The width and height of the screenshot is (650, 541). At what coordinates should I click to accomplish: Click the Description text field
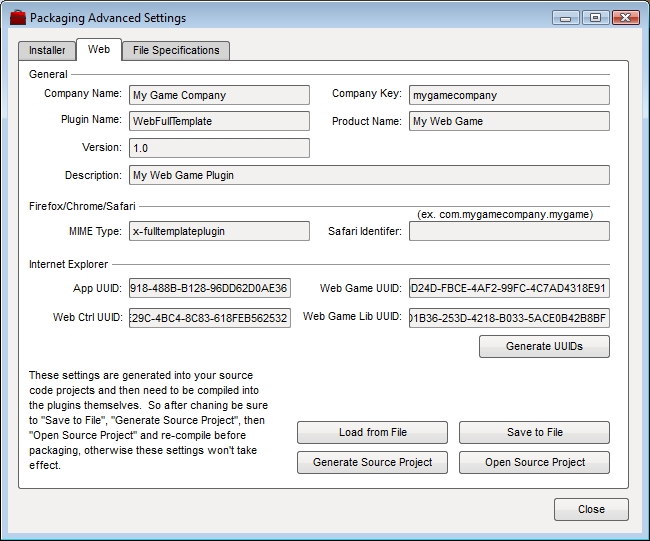[369, 175]
